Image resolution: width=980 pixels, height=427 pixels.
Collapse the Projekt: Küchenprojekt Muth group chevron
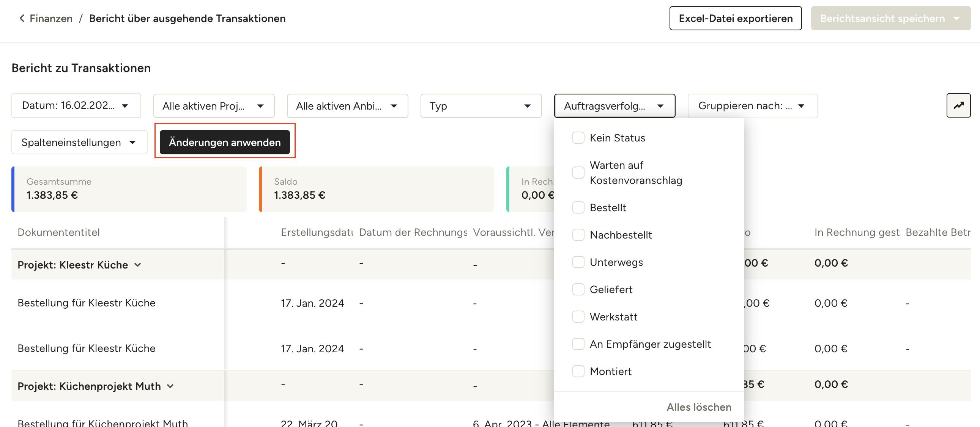click(x=170, y=386)
